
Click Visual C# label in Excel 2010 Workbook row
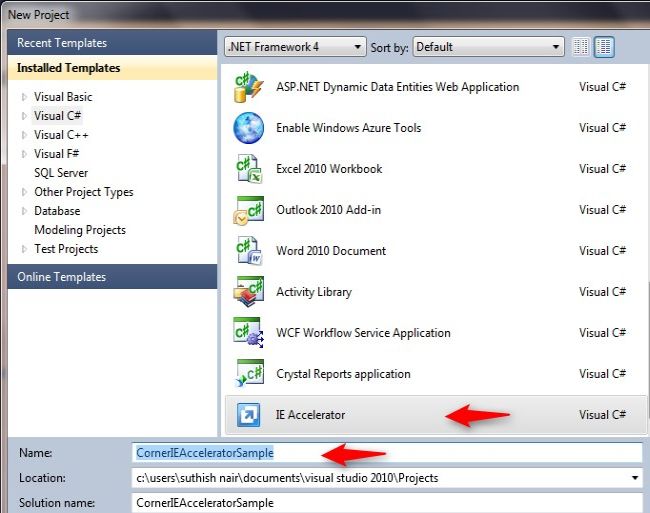click(x=602, y=169)
